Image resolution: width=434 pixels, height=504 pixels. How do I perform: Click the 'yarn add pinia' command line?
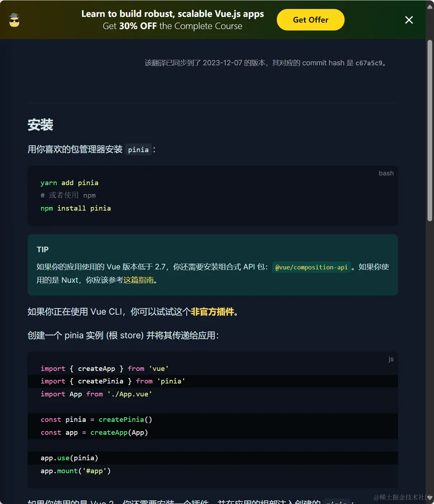[69, 183]
